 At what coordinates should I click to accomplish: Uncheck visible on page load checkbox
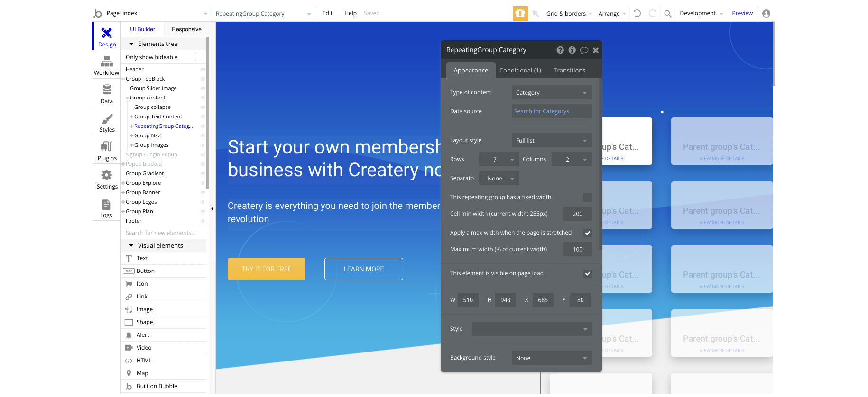point(588,274)
